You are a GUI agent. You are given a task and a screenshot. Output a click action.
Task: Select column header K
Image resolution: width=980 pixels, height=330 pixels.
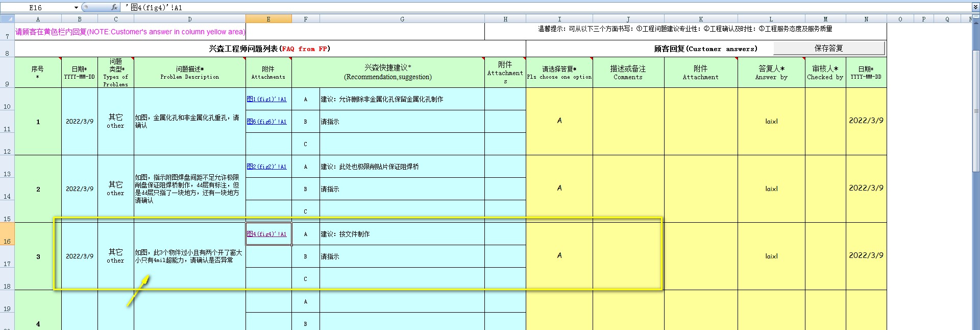point(701,19)
